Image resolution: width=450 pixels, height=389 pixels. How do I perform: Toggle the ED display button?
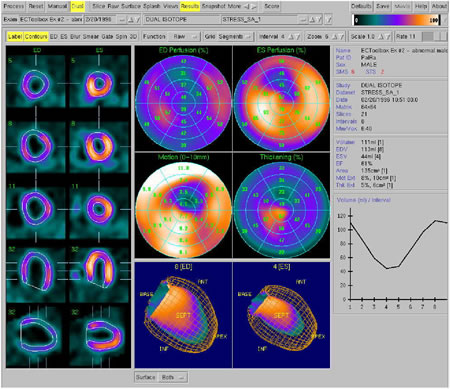pos(54,37)
